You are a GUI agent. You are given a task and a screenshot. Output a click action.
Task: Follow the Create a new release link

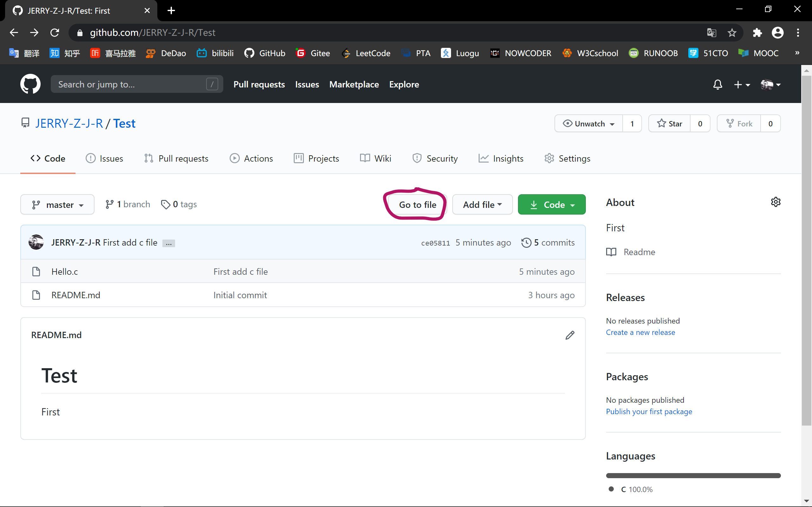pos(640,332)
